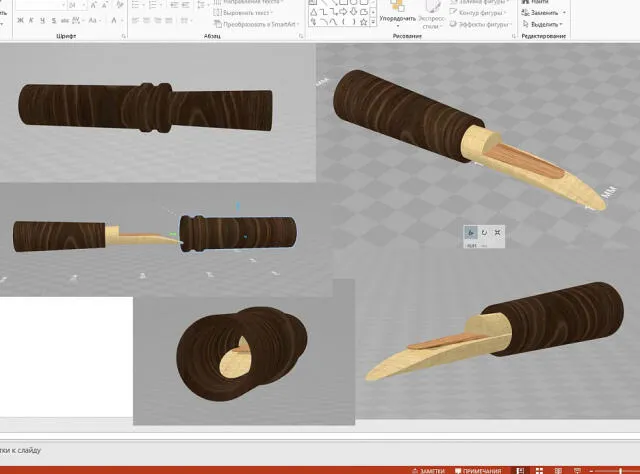Screen dimensions: 640x474
Task: Toggle text shadow (S)
Action: (54, 20)
